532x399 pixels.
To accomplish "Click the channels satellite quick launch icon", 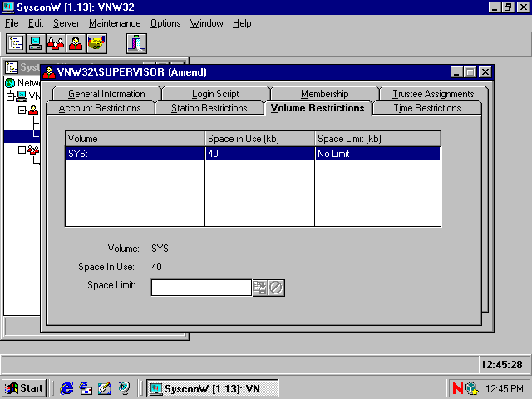I will 124,388.
